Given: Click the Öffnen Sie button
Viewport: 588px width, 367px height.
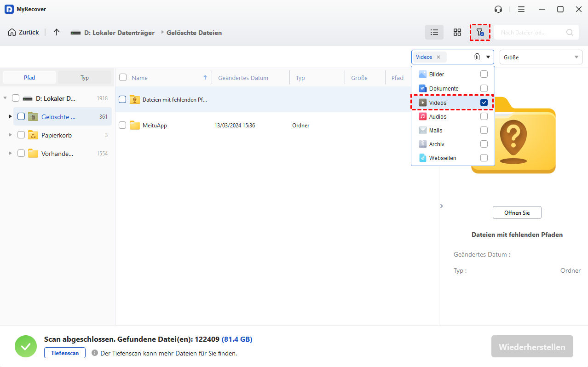Looking at the screenshot, I should click(x=517, y=212).
